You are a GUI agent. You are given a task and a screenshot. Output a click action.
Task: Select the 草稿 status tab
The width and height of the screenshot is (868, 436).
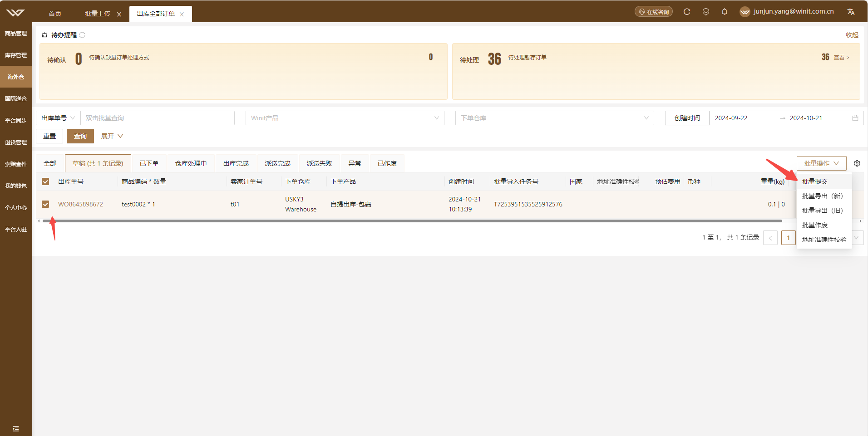pyautogui.click(x=98, y=163)
